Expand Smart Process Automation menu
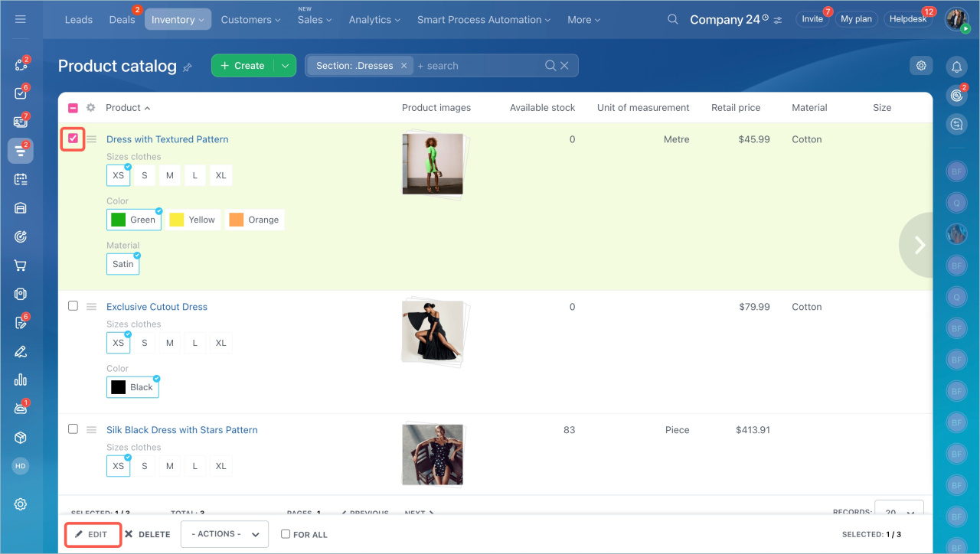The height and width of the screenshot is (554, 980). point(484,19)
